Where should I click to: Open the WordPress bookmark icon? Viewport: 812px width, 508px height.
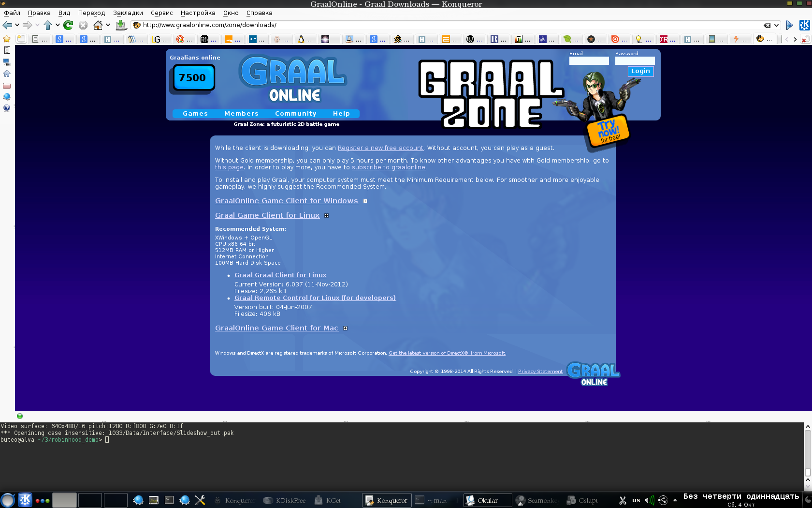(x=470, y=39)
